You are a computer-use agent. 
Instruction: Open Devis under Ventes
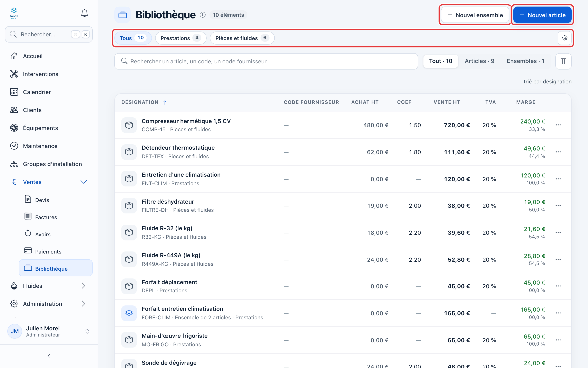coord(56,200)
